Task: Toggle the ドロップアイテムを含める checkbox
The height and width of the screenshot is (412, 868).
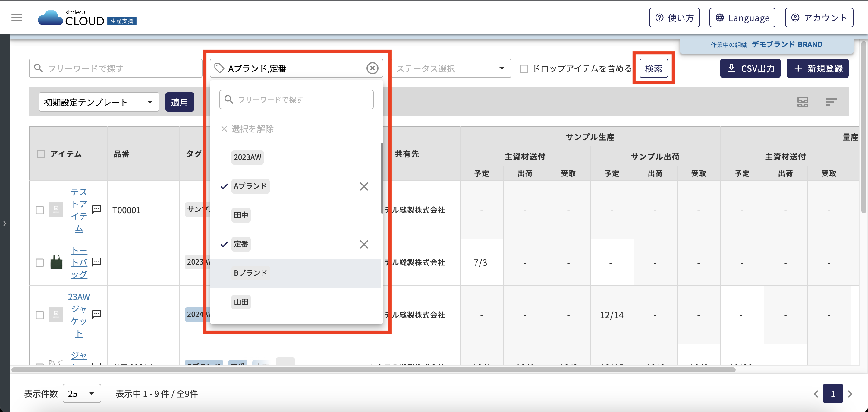Action: point(524,69)
